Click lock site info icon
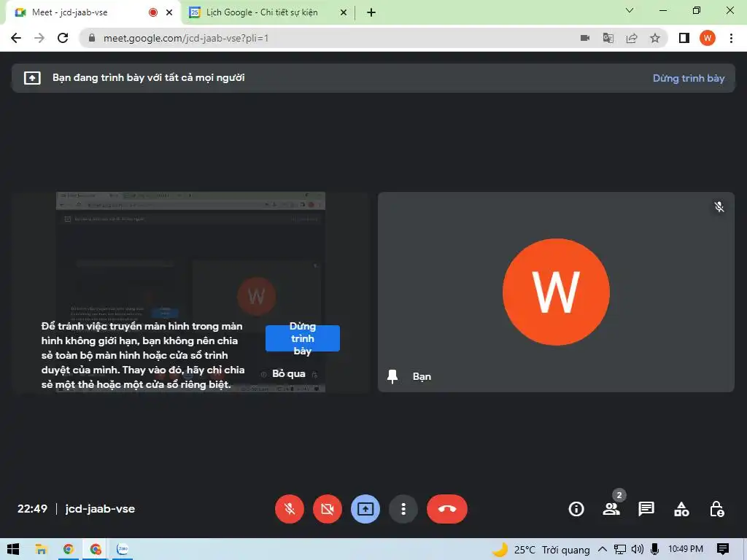Viewport: 747px width, 560px height. pos(92,38)
